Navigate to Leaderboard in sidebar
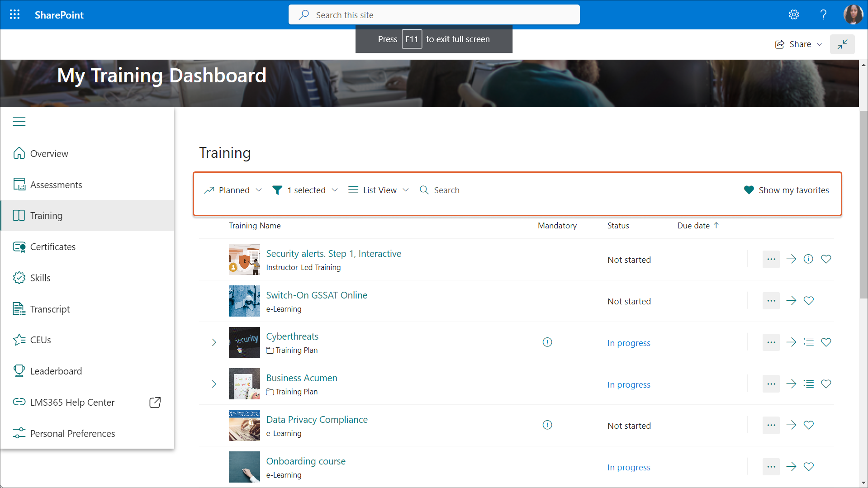Viewport: 868px width, 488px height. click(x=56, y=371)
